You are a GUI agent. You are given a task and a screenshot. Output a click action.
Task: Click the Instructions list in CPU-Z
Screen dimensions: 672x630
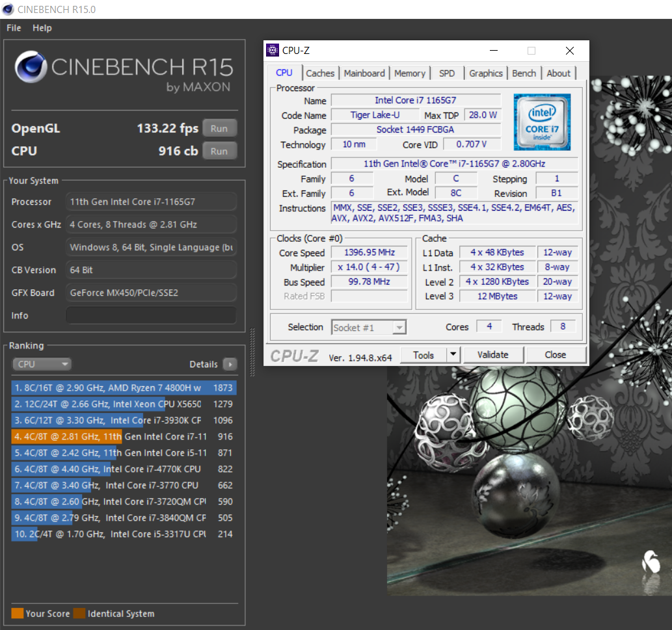pyautogui.click(x=454, y=213)
